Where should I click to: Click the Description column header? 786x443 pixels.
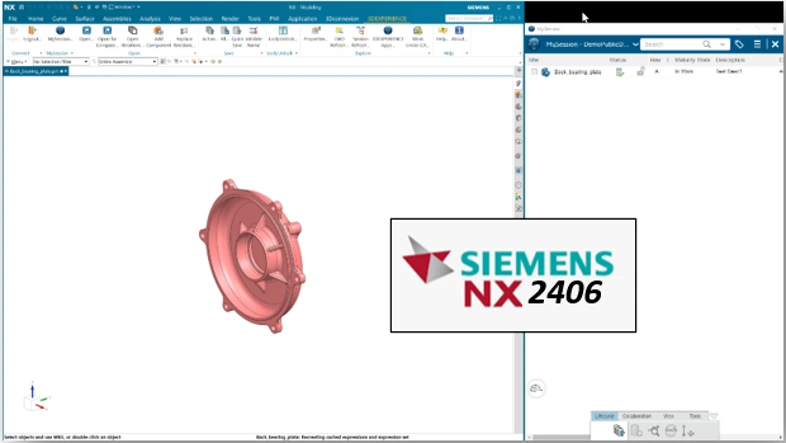(730, 60)
